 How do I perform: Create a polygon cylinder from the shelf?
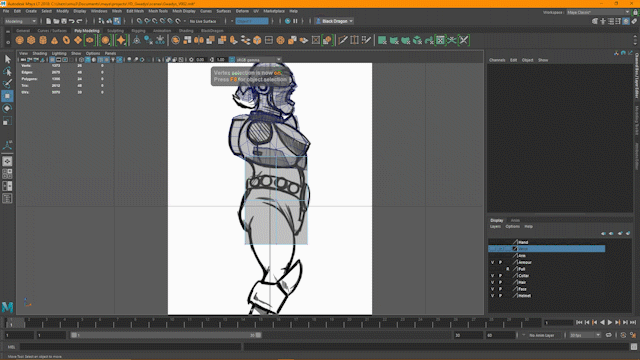pyautogui.click(x=43, y=40)
